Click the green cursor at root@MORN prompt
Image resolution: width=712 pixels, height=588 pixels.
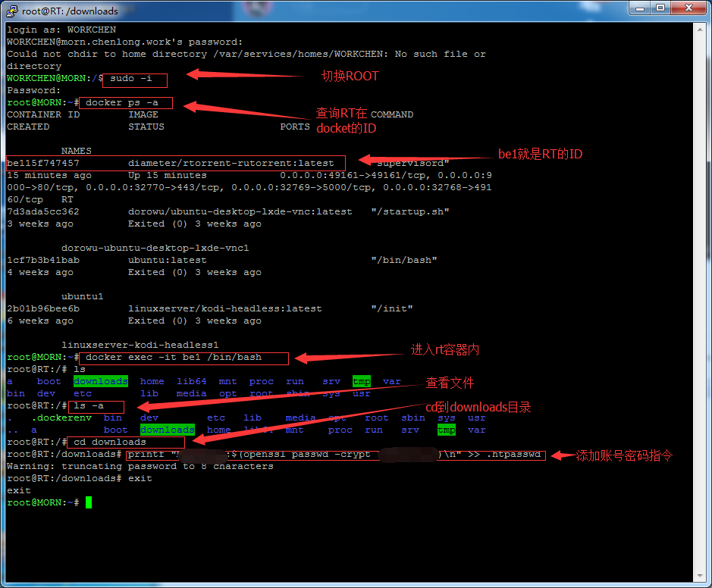89,502
